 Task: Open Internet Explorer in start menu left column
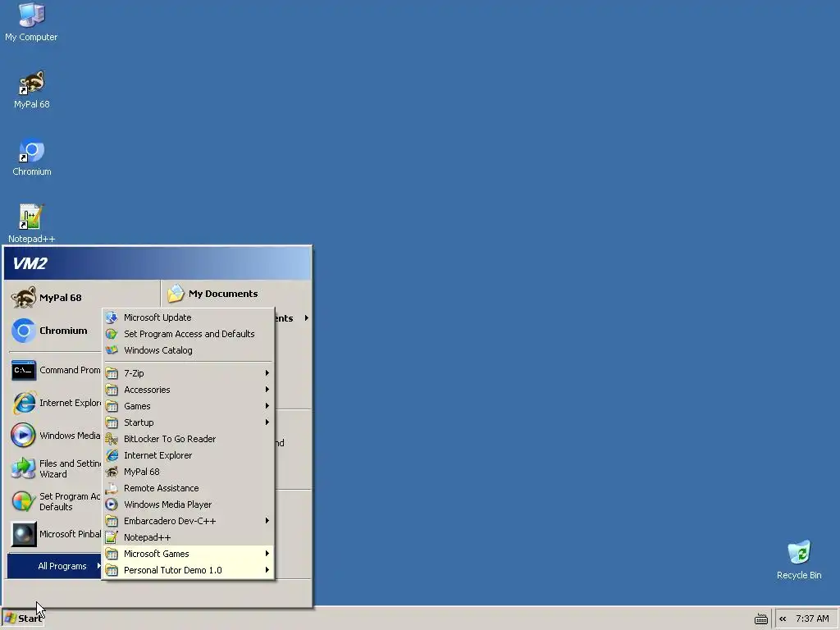pos(56,403)
